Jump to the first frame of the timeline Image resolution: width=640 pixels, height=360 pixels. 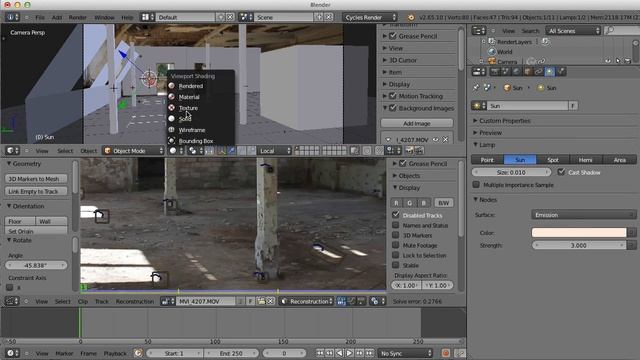(320, 353)
